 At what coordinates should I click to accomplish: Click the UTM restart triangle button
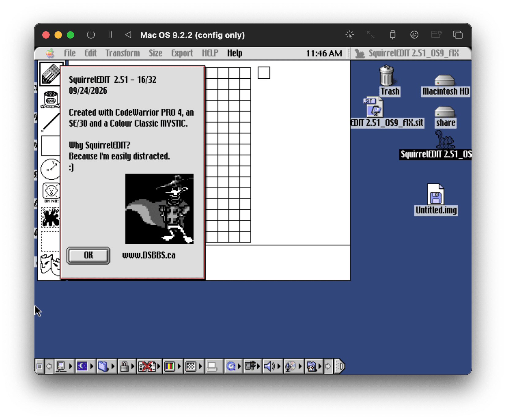pyautogui.click(x=128, y=35)
